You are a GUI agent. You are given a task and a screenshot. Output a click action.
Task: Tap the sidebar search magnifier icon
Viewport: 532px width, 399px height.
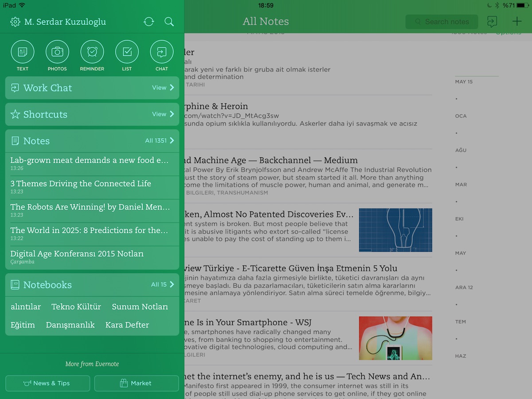(169, 22)
